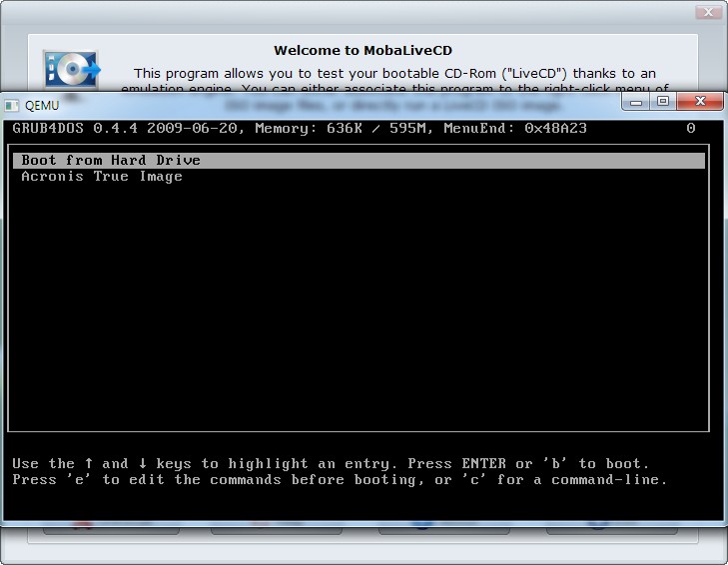Image resolution: width=728 pixels, height=565 pixels.
Task: Click the QEMU window title icon
Action: click(x=12, y=106)
